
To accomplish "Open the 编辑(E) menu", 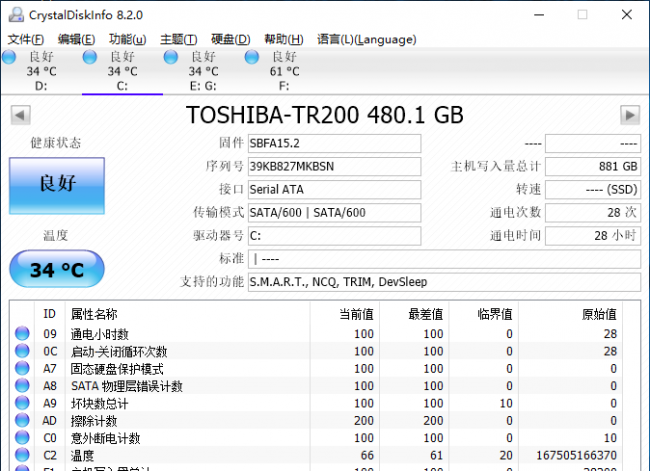I will (x=76, y=39).
